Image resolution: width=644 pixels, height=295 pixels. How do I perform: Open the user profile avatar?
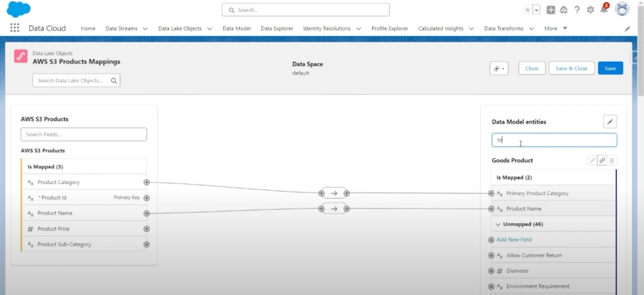tap(622, 9)
